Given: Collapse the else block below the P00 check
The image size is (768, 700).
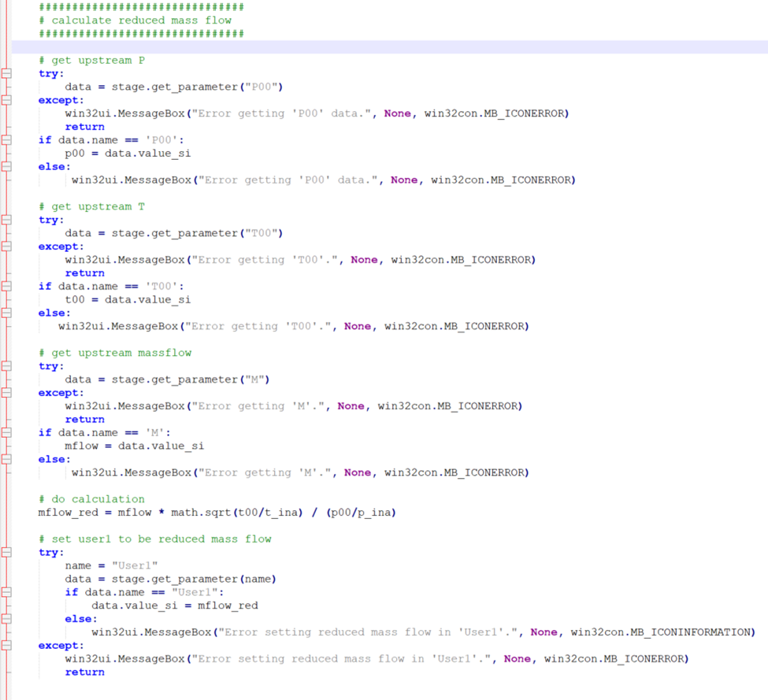Looking at the screenshot, I should coord(6,166).
